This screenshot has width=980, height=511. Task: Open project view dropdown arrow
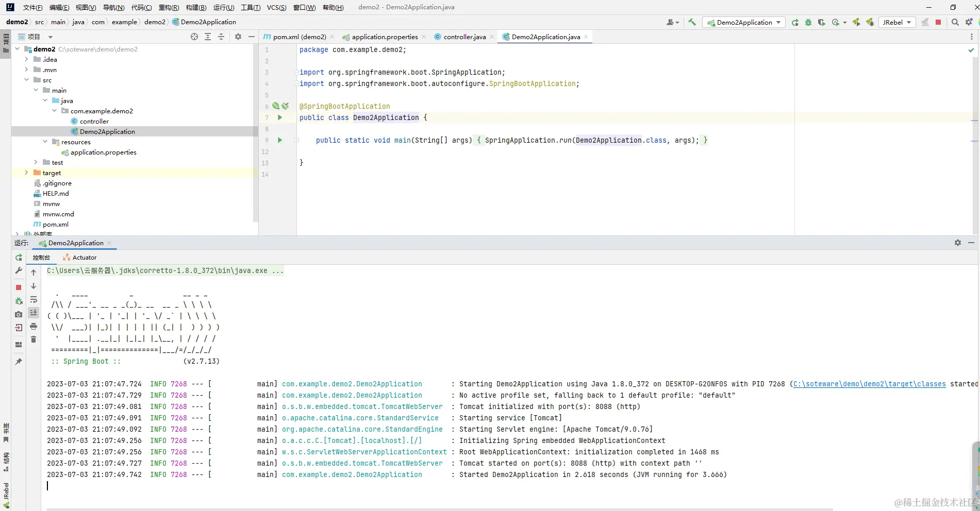[51, 37]
